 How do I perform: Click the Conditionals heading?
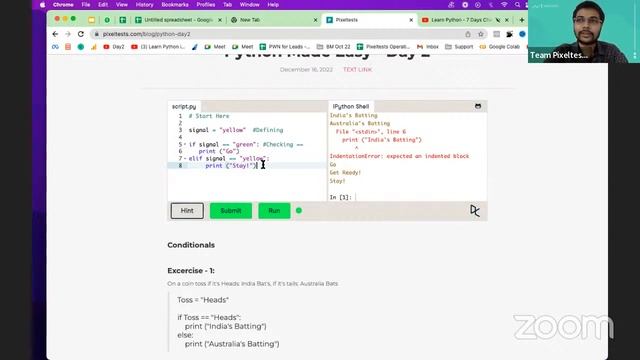pyautogui.click(x=191, y=245)
